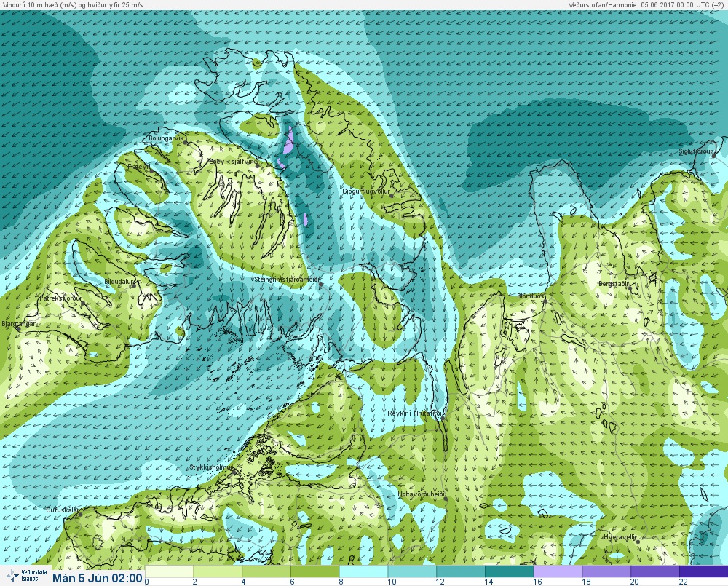The image size is (728, 586).
Task: Click the legend value 22
Action: 683,582
